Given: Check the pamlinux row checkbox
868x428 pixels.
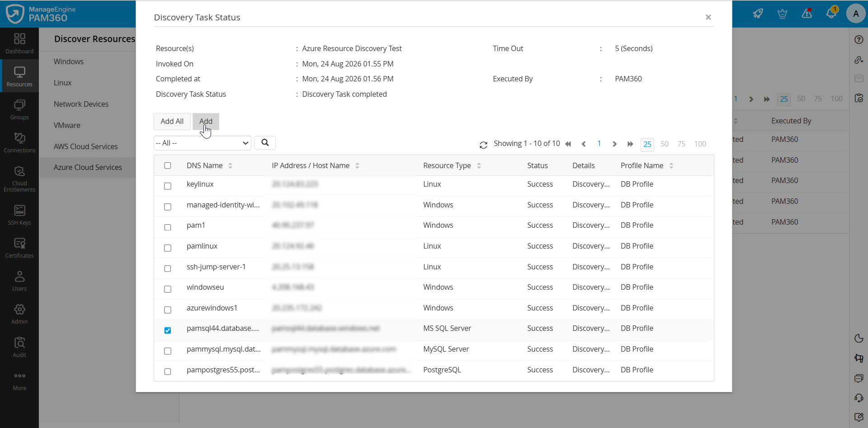Looking at the screenshot, I should pyautogui.click(x=168, y=248).
